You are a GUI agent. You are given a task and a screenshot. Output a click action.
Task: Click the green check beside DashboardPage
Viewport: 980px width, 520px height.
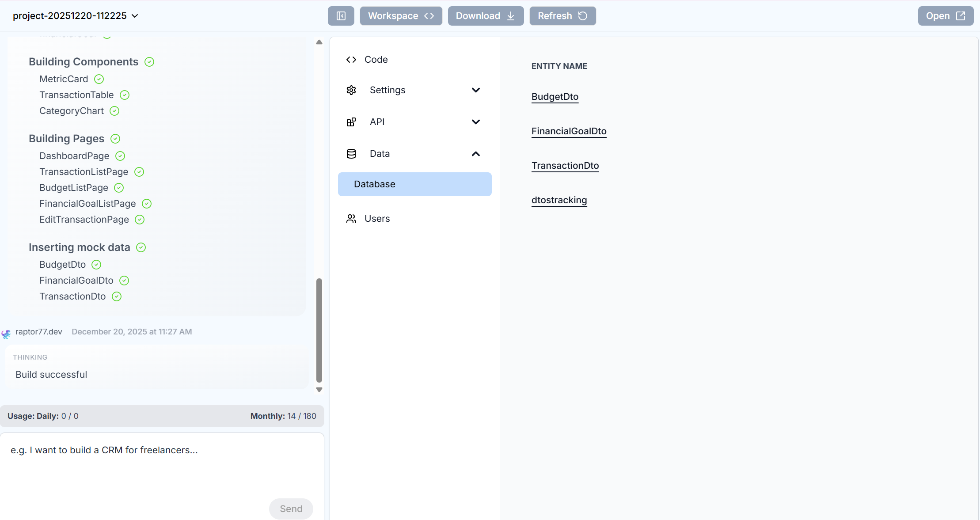coord(119,156)
